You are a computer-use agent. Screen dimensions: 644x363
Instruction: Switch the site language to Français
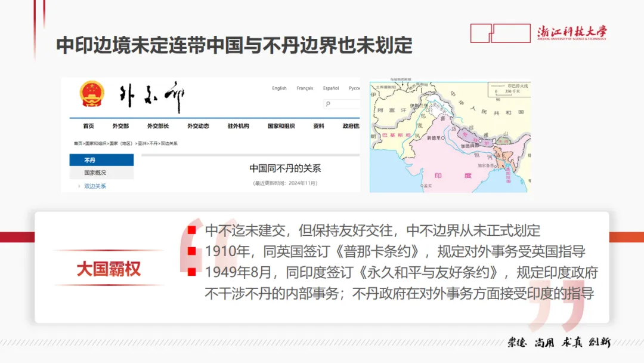(x=305, y=88)
